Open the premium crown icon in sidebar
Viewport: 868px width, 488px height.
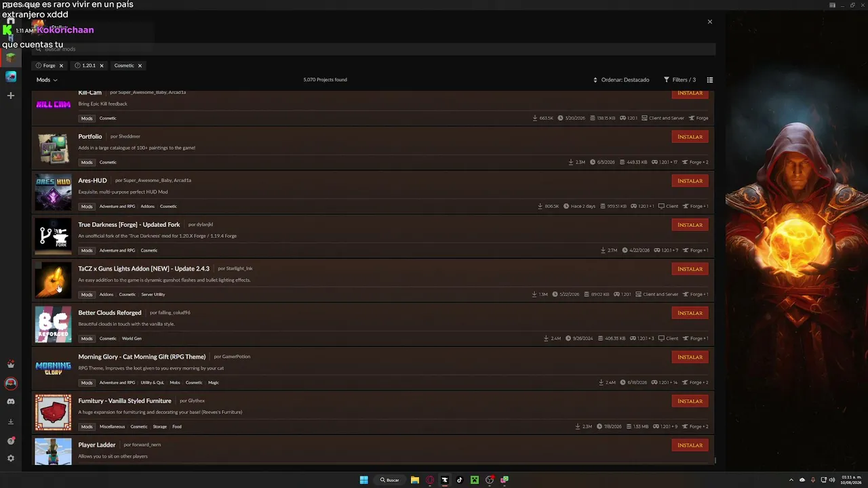11,364
